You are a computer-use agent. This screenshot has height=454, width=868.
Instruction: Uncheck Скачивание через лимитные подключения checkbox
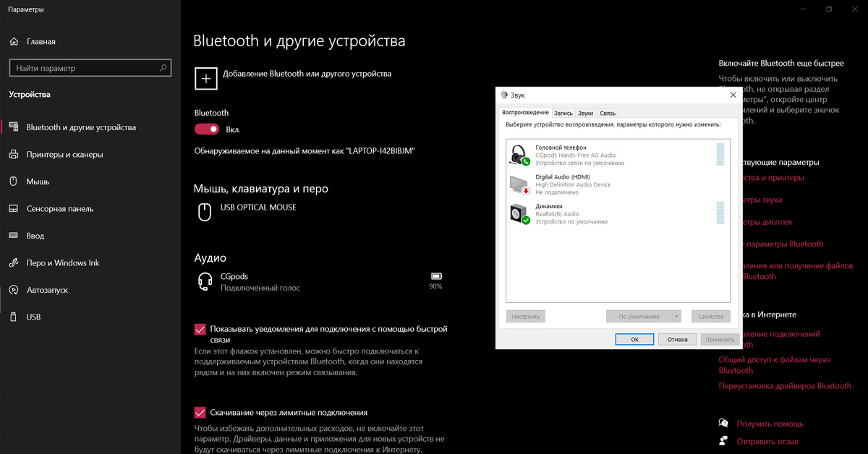pos(200,412)
